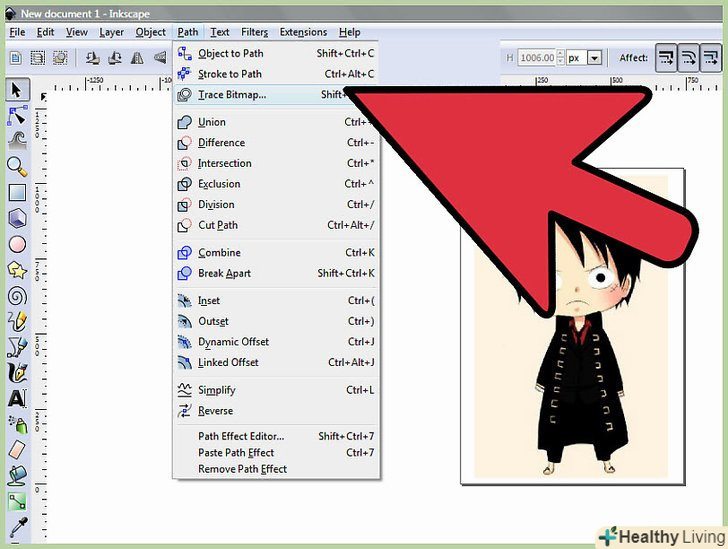Toggle third Affect transform button
Viewport: 728px width, 549px height.
coord(716,58)
